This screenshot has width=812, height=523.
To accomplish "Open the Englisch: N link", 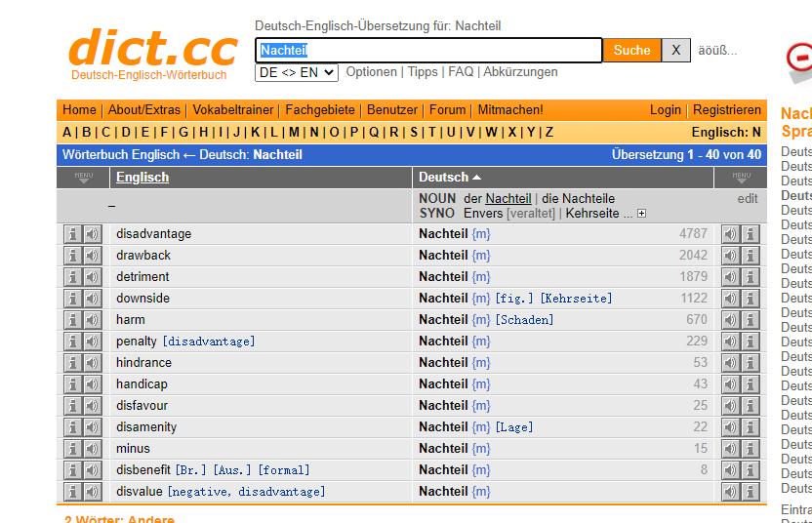I will click(726, 133).
